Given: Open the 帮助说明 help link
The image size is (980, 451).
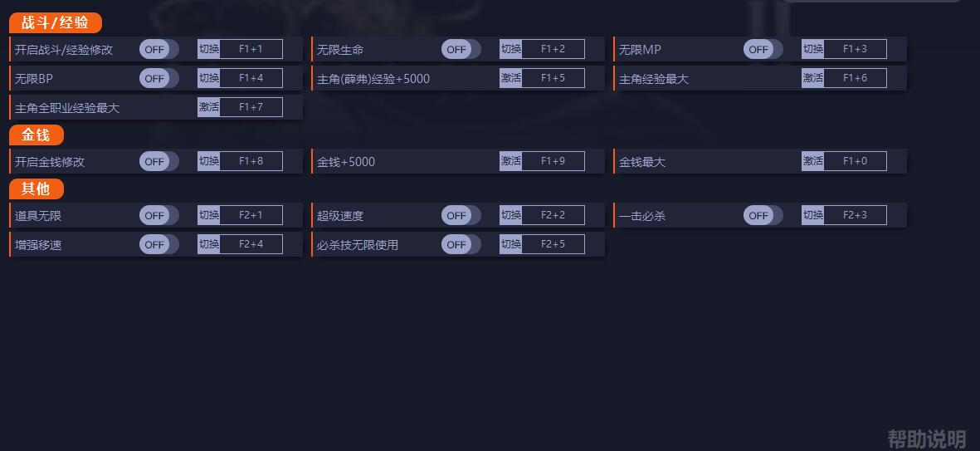Looking at the screenshot, I should [926, 439].
